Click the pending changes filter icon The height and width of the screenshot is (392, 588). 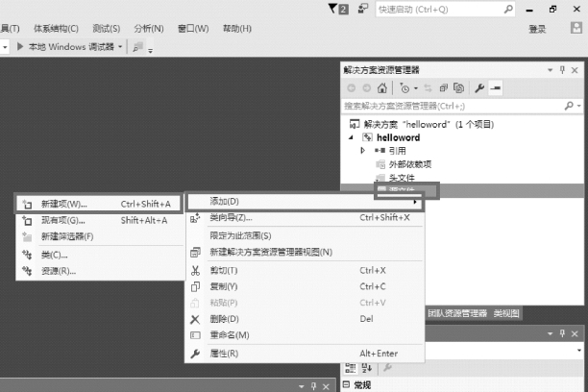click(x=404, y=88)
